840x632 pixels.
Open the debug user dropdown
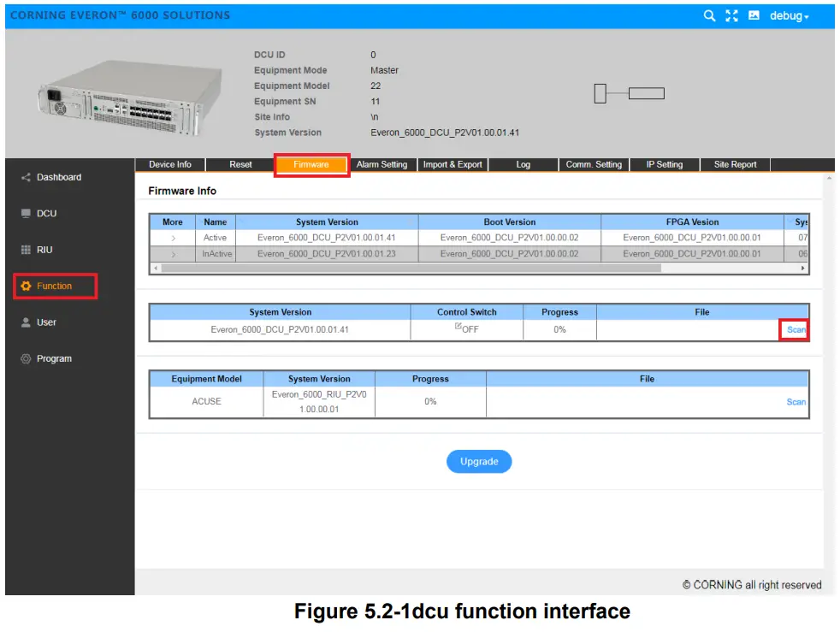pos(790,16)
